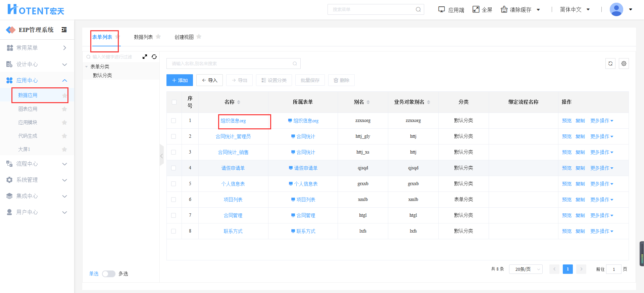The width and height of the screenshot is (644, 293).
Task: Check the row for 合同统计_管理员
Action: tap(174, 136)
